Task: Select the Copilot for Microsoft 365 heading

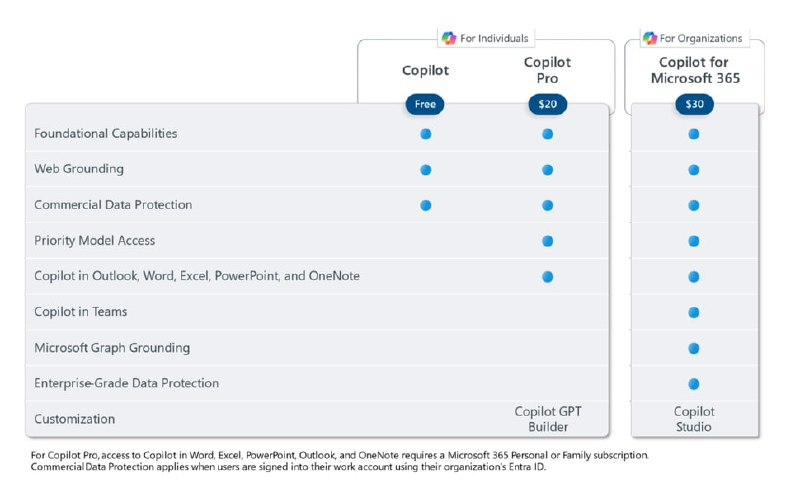Action: pyautogui.click(x=693, y=70)
